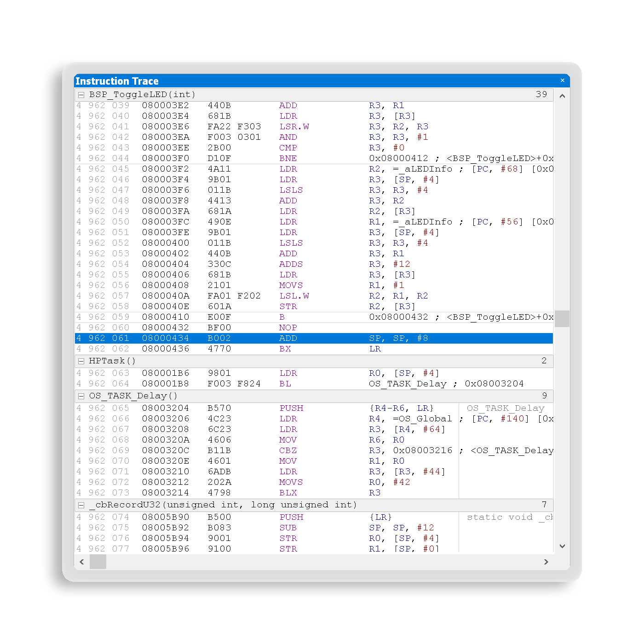Collapse the BSP_ToggleLED(int) group
Image resolution: width=644 pixels, height=644 pixels.
(81, 95)
